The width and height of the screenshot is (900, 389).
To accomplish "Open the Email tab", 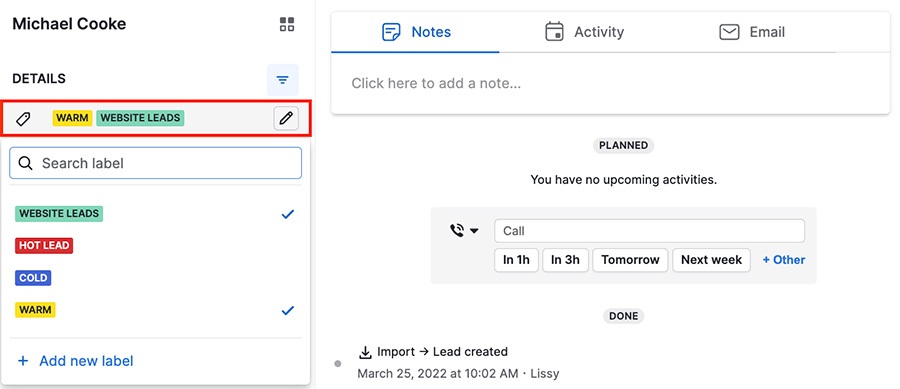I will click(x=752, y=32).
